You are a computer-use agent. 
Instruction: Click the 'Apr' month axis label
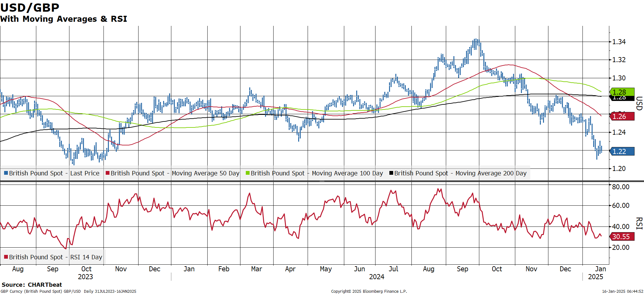[x=290, y=269]
